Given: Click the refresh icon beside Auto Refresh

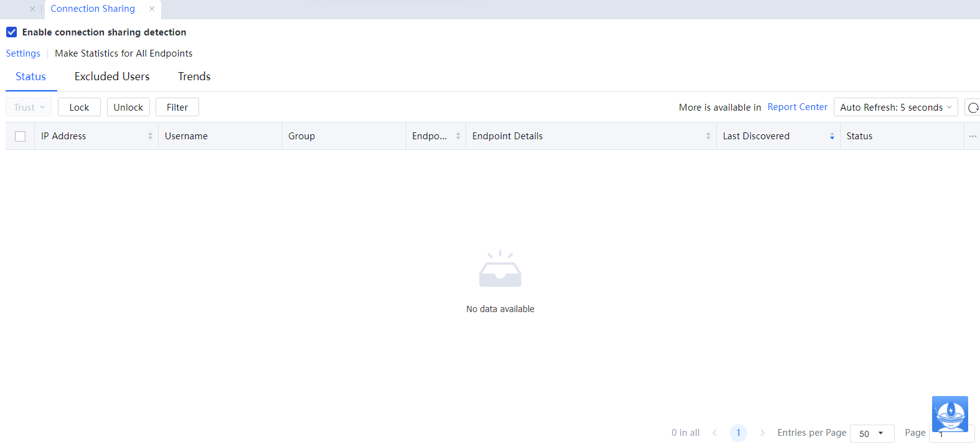Looking at the screenshot, I should (x=973, y=108).
